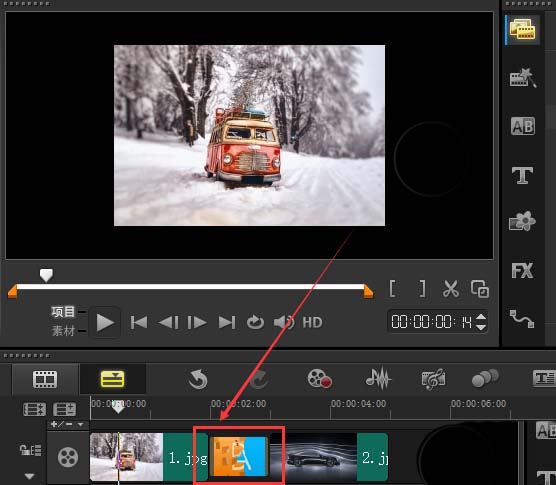
Task: Open Motion Tracking tool
Action: [485, 378]
